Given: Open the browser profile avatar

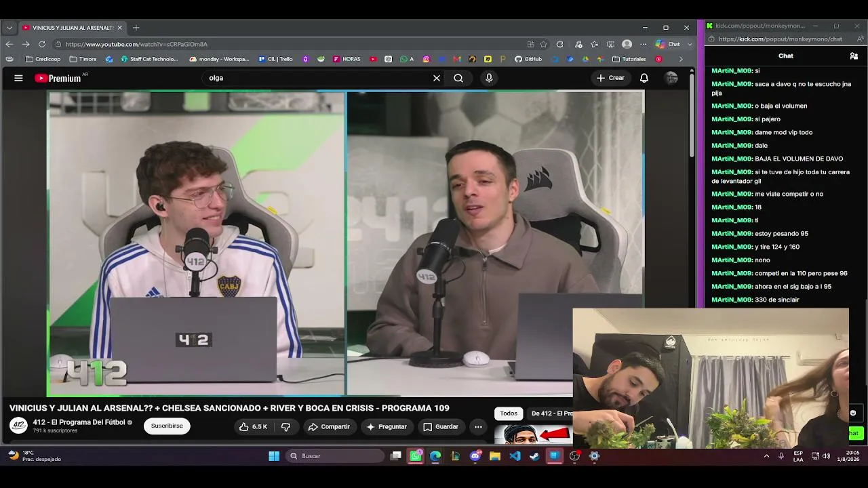Looking at the screenshot, I should tap(627, 44).
